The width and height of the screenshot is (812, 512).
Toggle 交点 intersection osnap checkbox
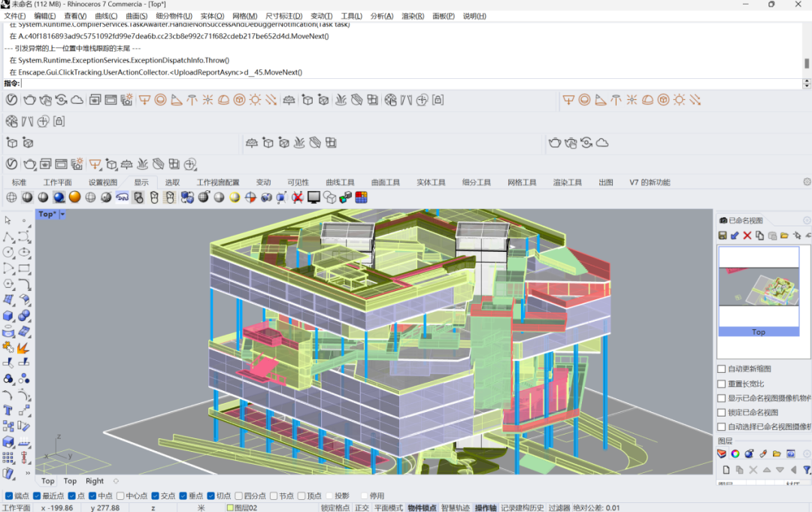click(155, 496)
